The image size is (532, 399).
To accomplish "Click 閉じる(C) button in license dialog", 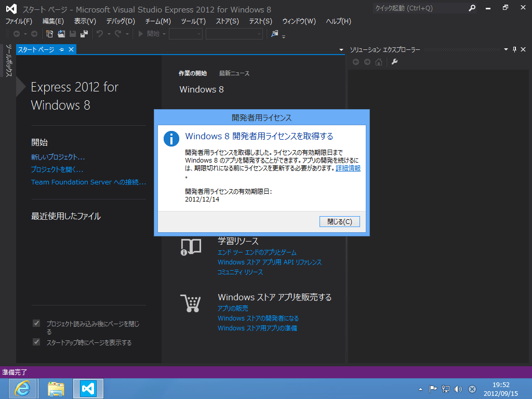I will (340, 221).
